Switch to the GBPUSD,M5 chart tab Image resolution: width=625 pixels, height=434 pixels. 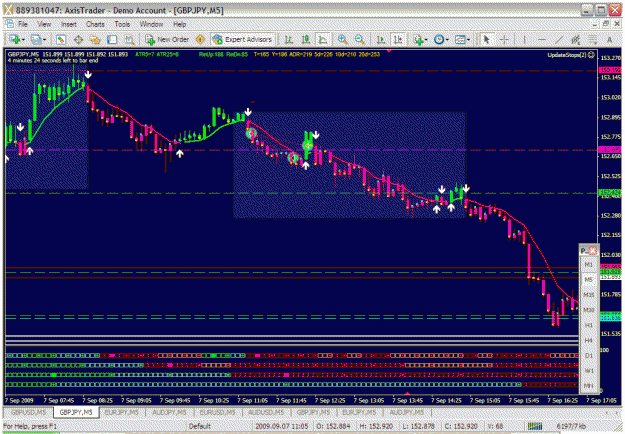click(29, 412)
